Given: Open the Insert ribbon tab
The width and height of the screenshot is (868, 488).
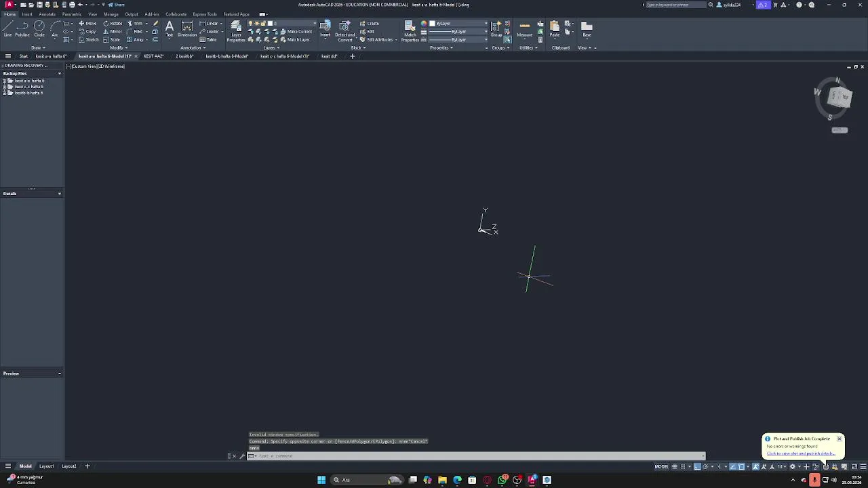Looking at the screenshot, I should click(27, 14).
